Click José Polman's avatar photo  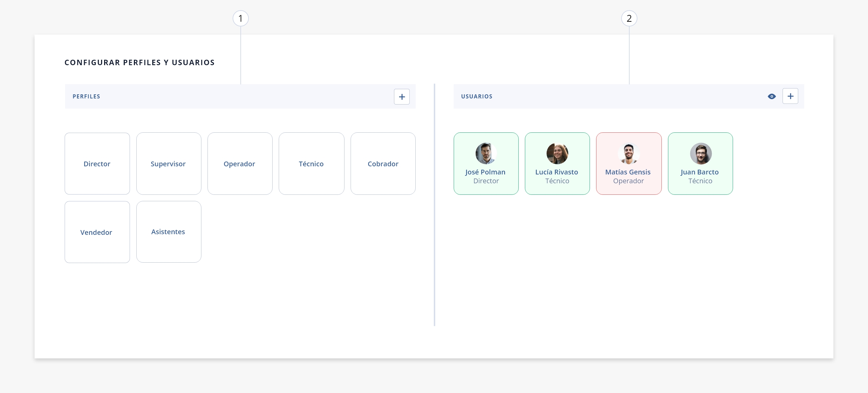click(486, 153)
